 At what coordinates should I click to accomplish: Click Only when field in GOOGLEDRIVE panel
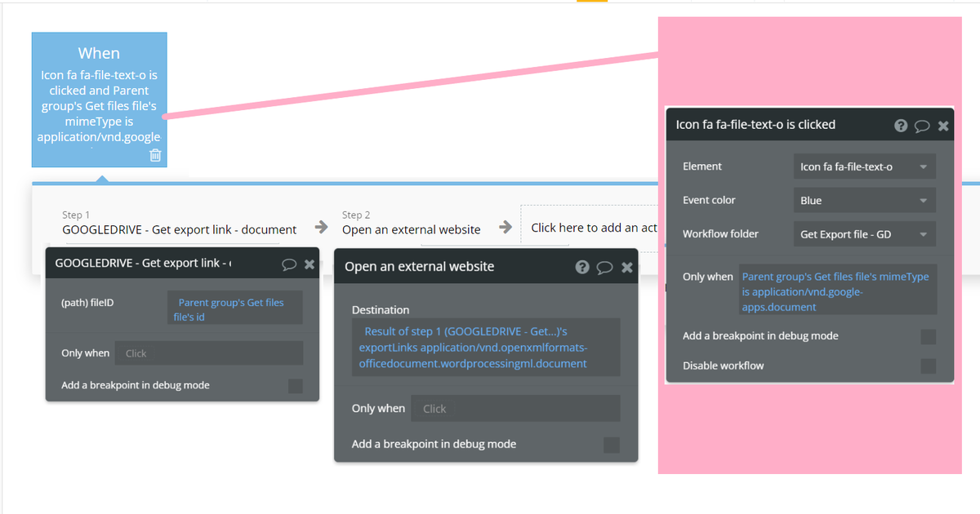[209, 353]
